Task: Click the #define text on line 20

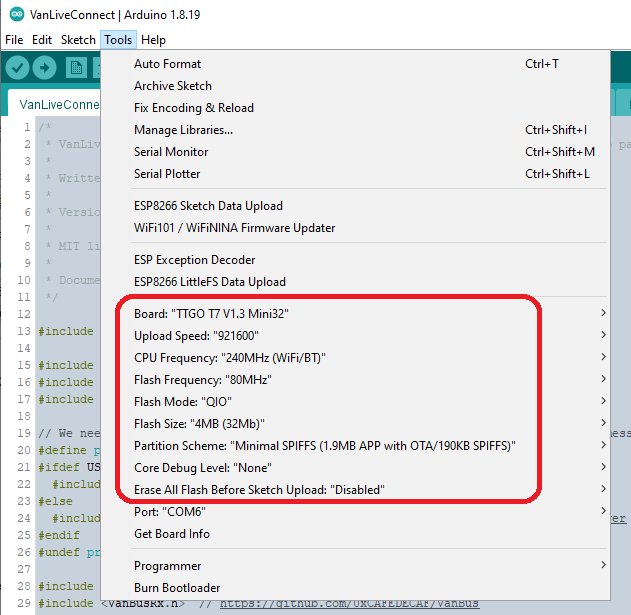Action: (x=62, y=450)
